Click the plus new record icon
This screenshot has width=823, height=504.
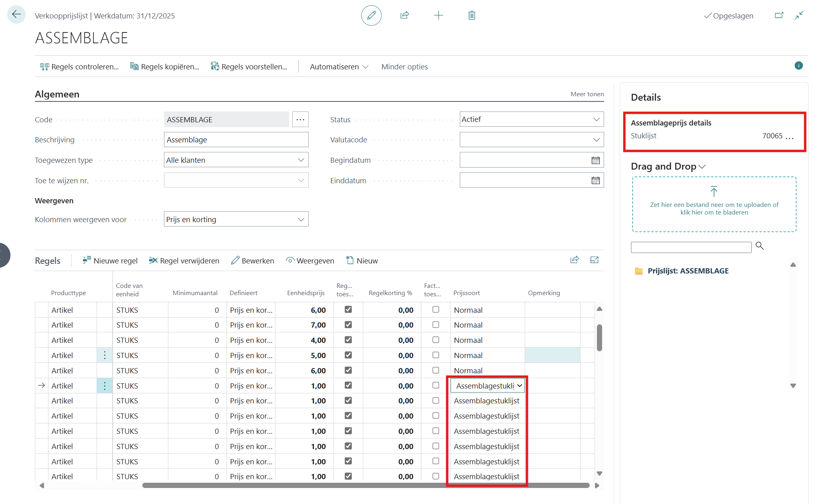(438, 16)
